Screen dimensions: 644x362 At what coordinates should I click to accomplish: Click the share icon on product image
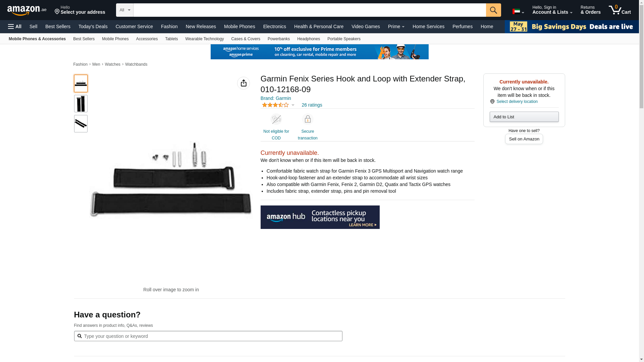click(x=243, y=83)
